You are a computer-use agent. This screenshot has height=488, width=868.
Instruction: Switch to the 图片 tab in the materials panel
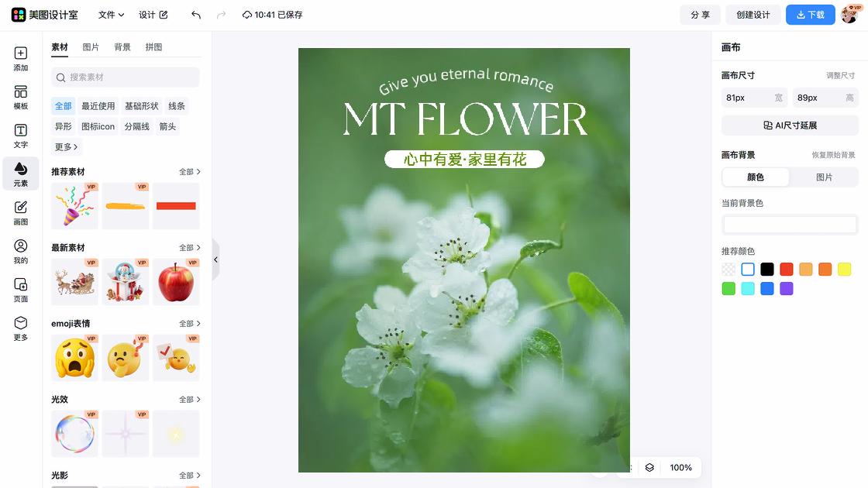tap(91, 46)
